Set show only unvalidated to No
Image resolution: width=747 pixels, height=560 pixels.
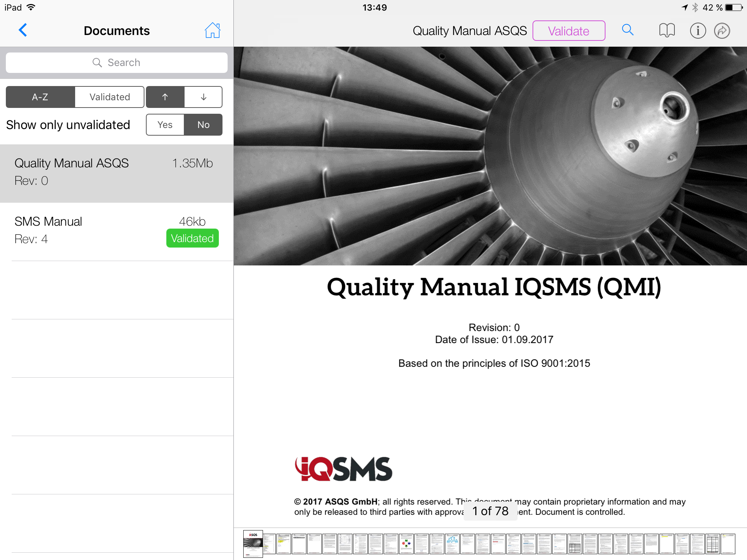[x=203, y=125]
